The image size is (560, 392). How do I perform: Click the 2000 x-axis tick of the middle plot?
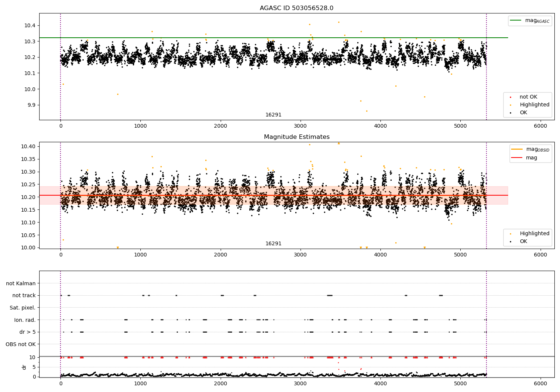click(x=221, y=255)
